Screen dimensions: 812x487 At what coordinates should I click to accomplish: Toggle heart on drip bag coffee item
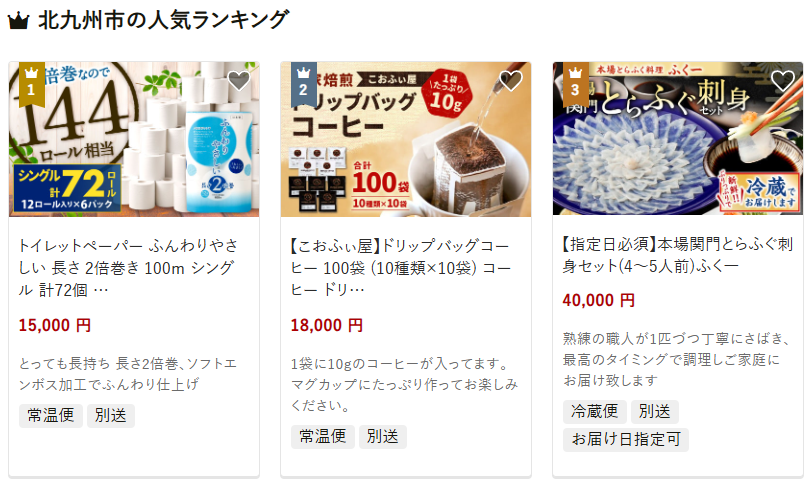[x=511, y=80]
